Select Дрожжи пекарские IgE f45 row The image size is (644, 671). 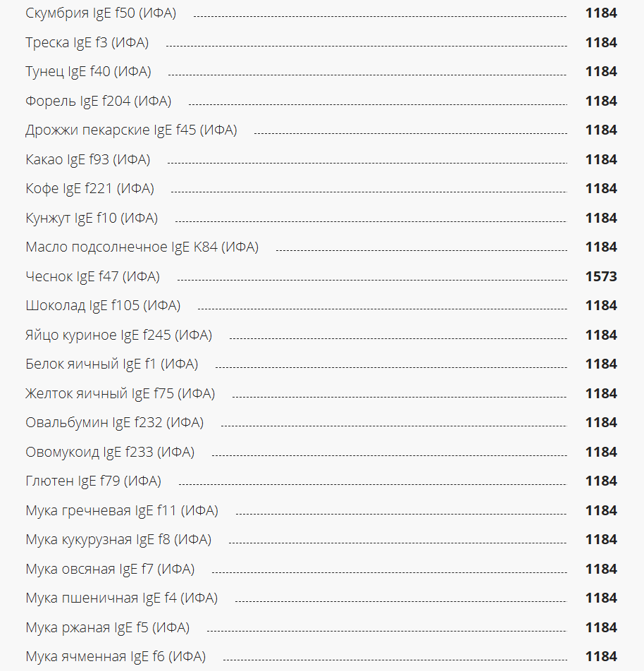point(131,130)
